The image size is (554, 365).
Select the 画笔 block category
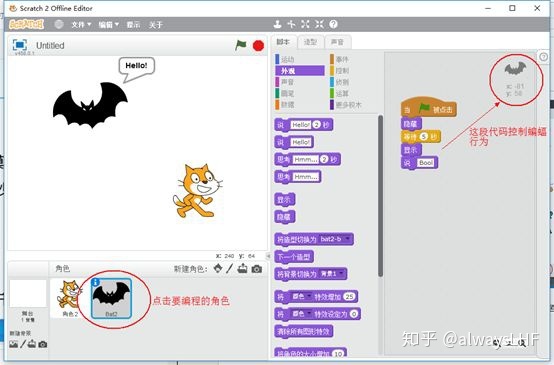coord(300,93)
